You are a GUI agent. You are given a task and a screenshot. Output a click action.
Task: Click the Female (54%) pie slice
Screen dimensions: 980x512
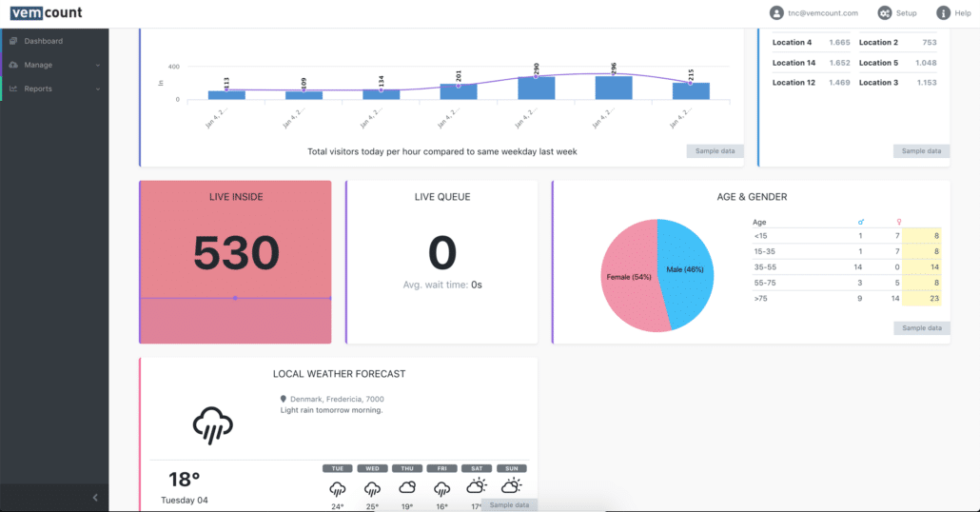(x=628, y=277)
